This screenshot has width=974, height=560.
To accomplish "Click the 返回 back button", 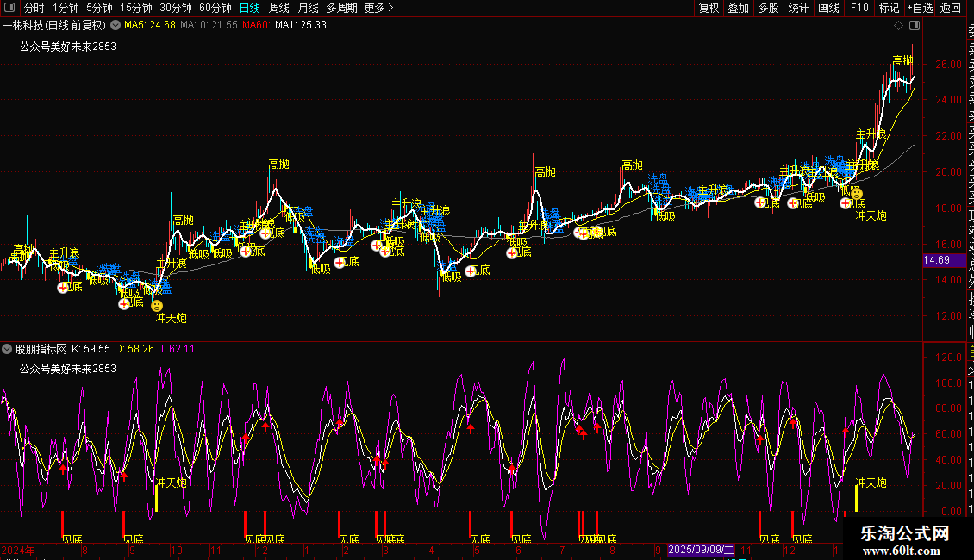I will click(x=951, y=8).
